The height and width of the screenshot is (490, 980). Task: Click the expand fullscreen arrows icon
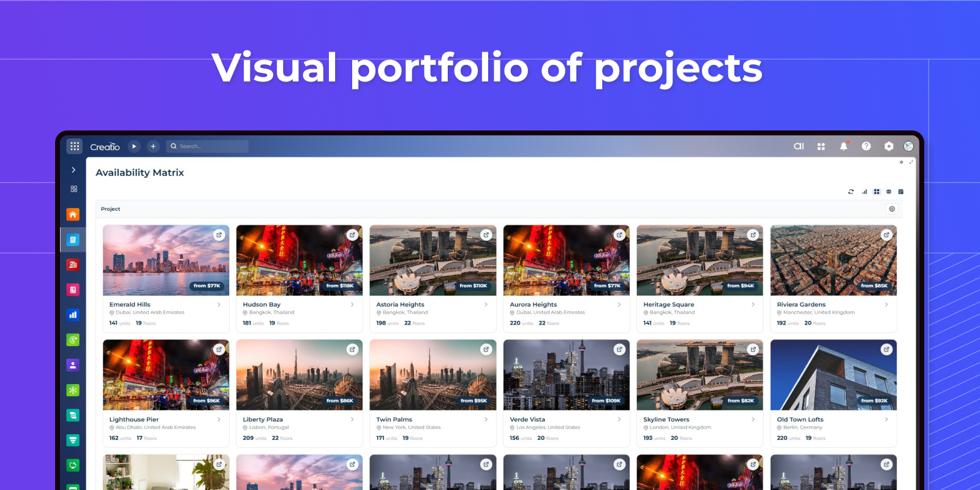(911, 162)
